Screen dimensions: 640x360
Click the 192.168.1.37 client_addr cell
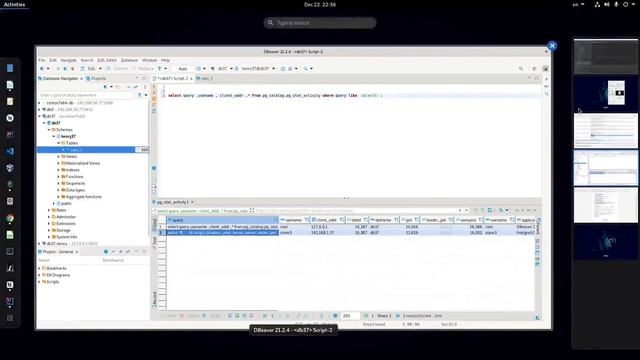(x=328, y=233)
